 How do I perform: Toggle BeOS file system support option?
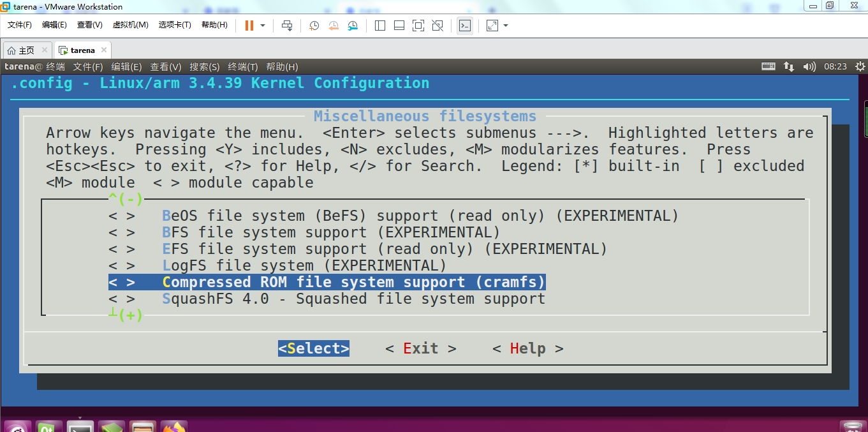coord(394,216)
